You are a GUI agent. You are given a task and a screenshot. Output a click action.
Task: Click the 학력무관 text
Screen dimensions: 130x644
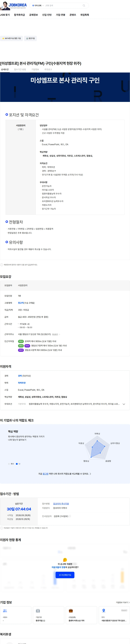[x=22, y=383]
